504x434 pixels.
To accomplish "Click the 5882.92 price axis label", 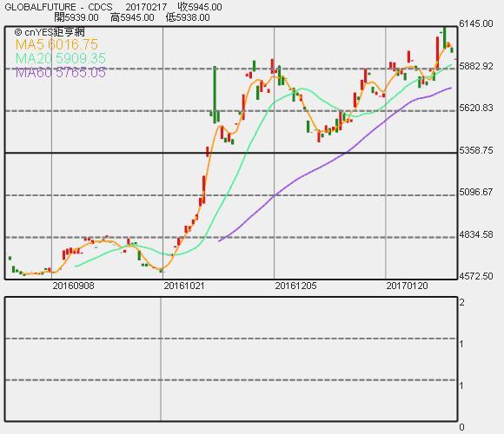I will pos(476,66).
